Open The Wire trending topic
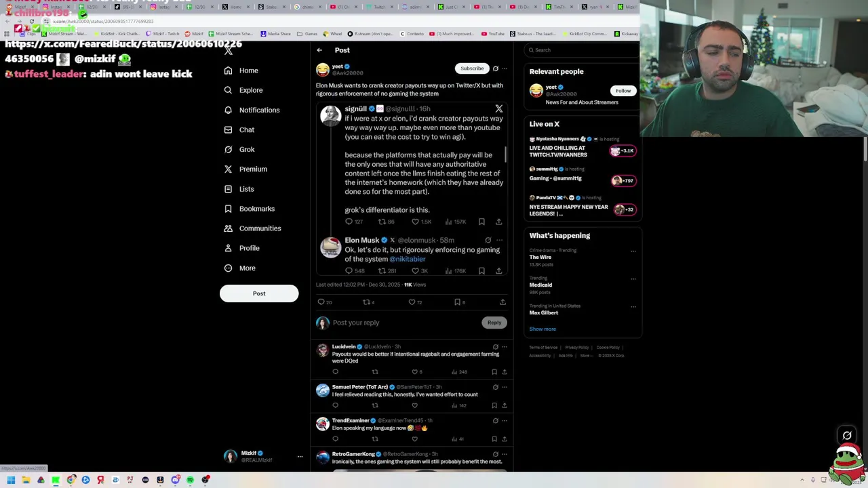This screenshot has height=488, width=868. coord(540,258)
